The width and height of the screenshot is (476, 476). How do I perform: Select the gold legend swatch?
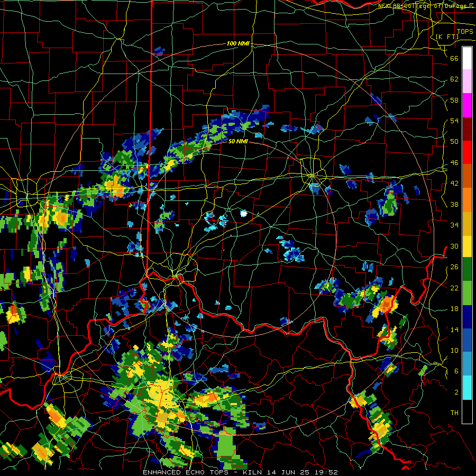pyautogui.click(x=467, y=224)
